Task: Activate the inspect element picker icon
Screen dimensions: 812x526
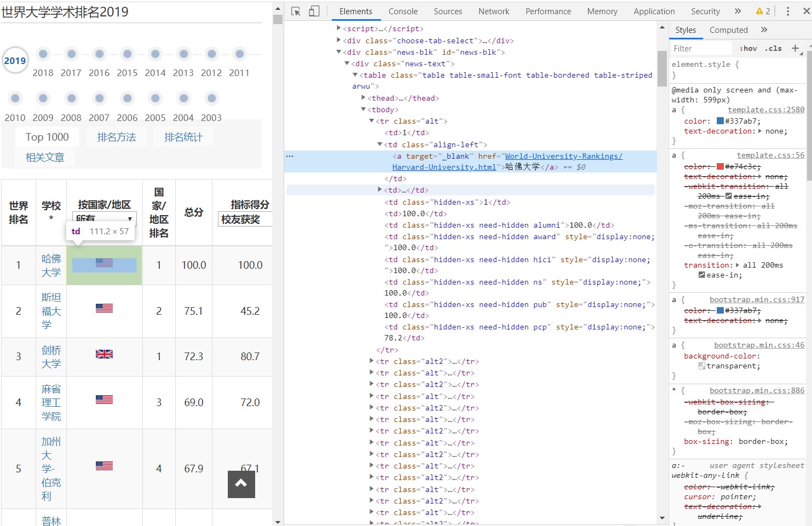Action: point(296,11)
